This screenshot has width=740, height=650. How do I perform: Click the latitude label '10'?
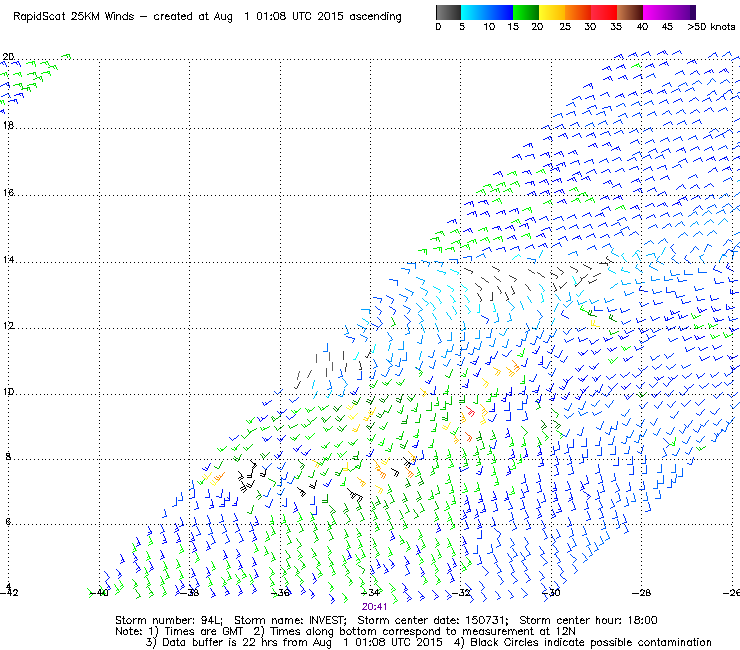click(x=8, y=392)
